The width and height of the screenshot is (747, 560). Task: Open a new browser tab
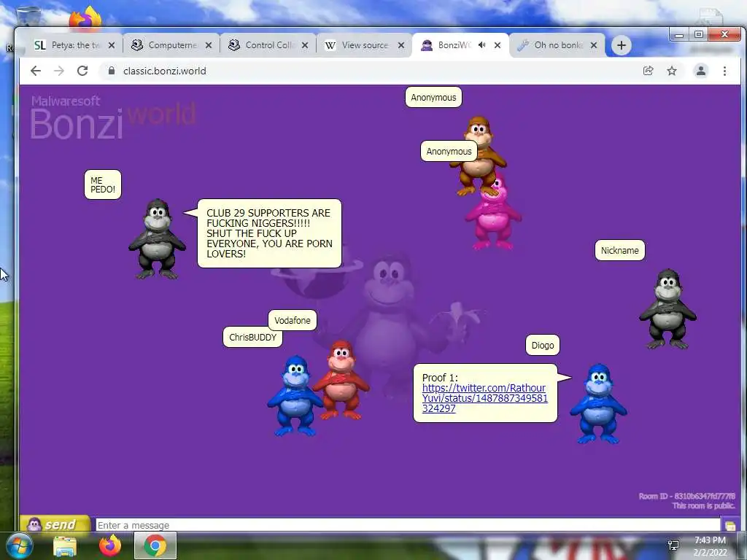tap(622, 45)
